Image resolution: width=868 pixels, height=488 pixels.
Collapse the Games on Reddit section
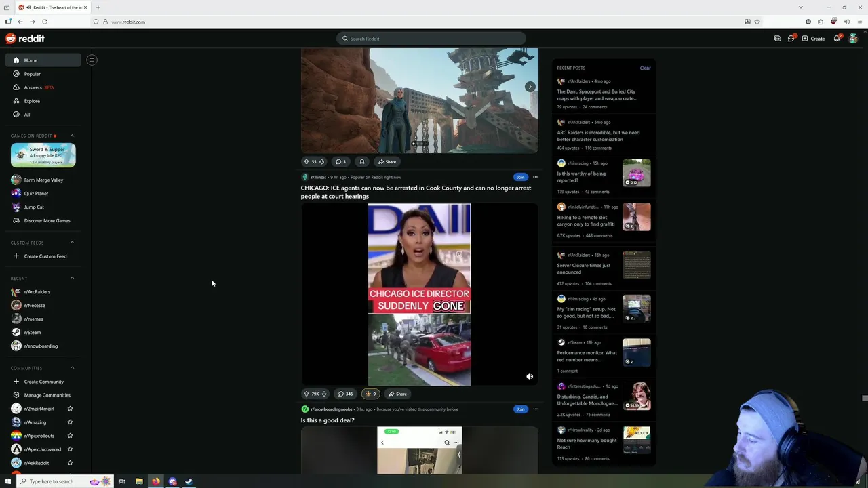pos(72,136)
